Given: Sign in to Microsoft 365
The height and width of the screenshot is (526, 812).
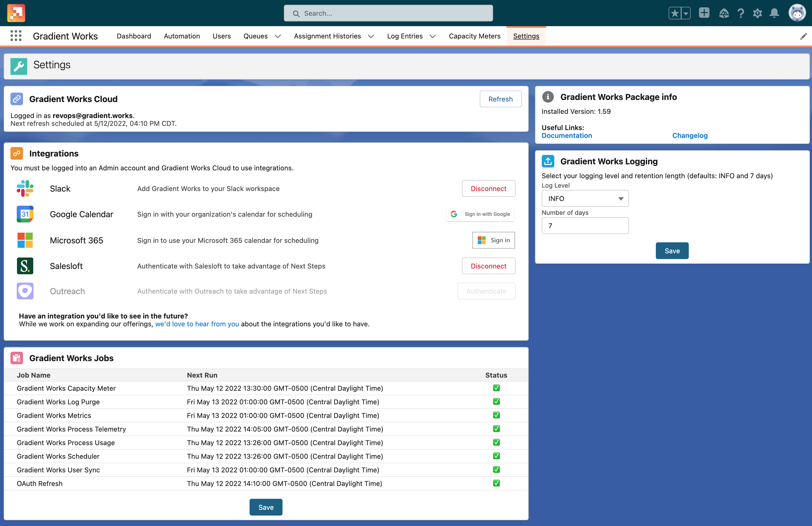Looking at the screenshot, I should click(x=493, y=240).
